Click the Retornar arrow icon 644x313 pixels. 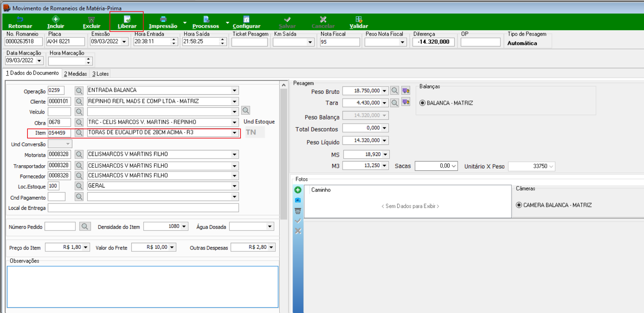tap(20, 19)
